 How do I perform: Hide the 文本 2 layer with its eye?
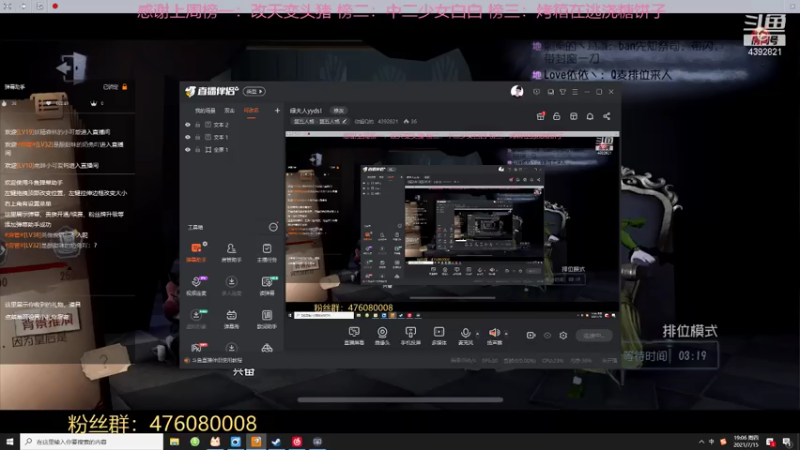188,124
